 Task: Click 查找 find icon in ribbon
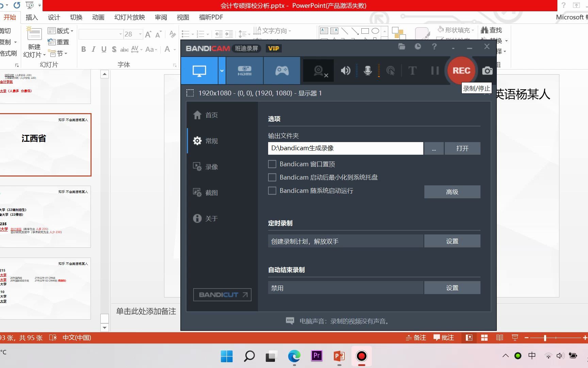coord(491,30)
